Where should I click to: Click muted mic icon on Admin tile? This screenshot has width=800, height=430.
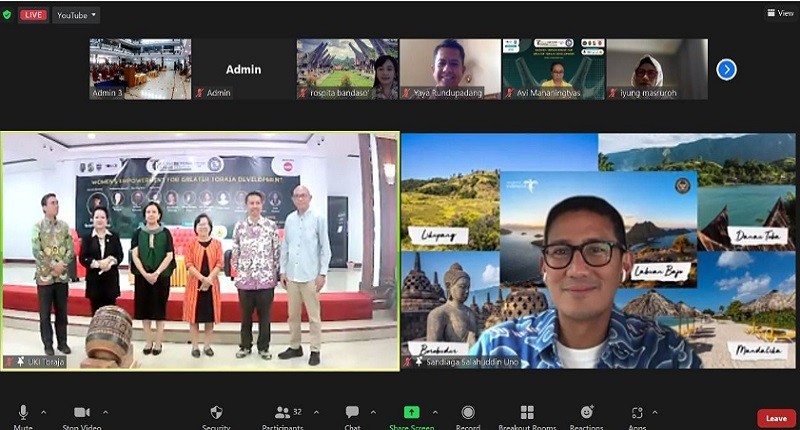click(200, 93)
